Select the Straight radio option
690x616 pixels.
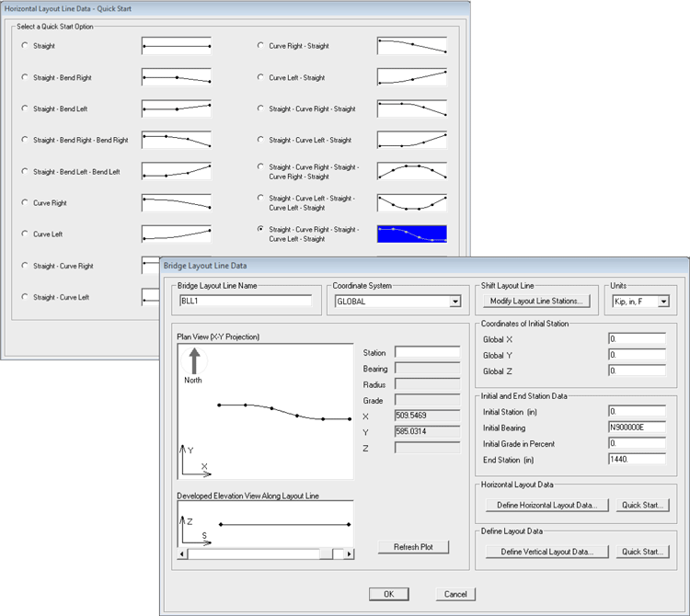25,46
